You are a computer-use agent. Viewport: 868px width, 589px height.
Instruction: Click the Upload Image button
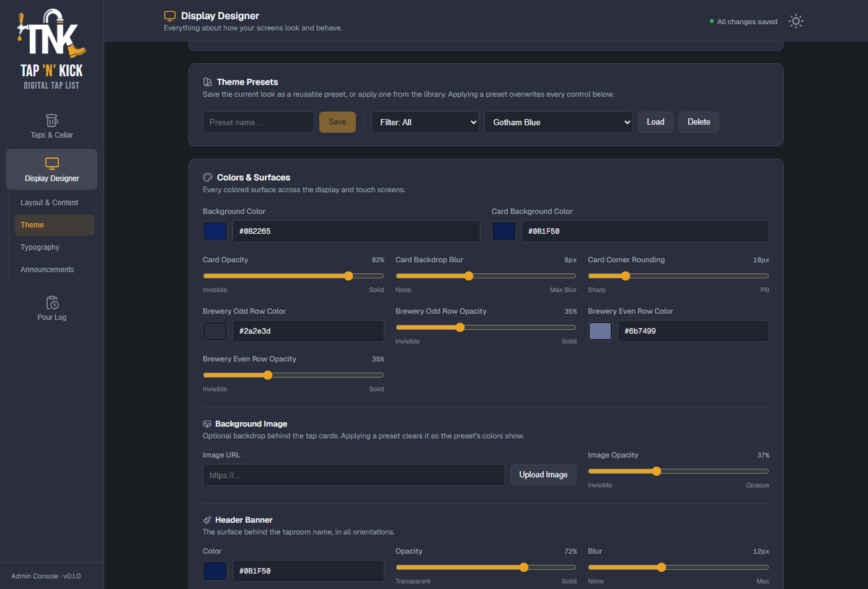(x=543, y=475)
